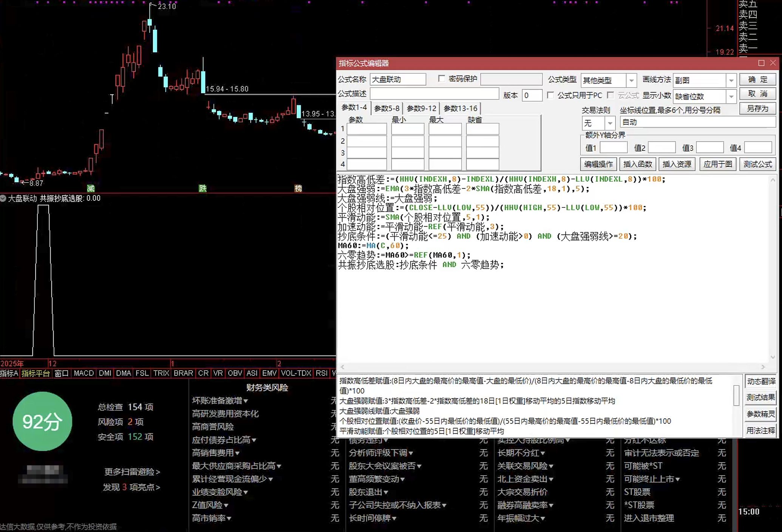Maximize the 指标公式编辑器 window

click(761, 63)
